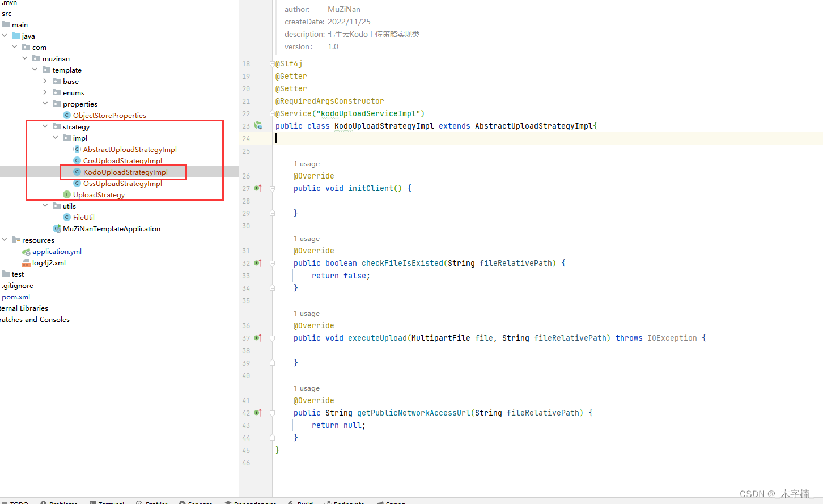Click the override gutter icon next to initClient
This screenshot has width=823, height=504.
[258, 188]
